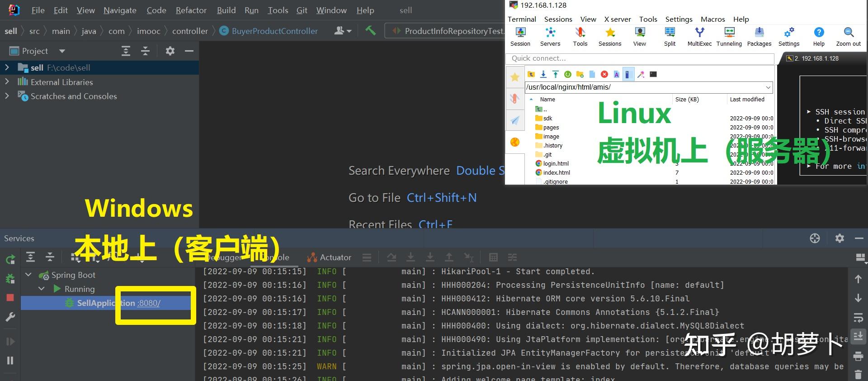Open the File menu in IntelliJ
The width and height of the screenshot is (868, 381).
(38, 10)
